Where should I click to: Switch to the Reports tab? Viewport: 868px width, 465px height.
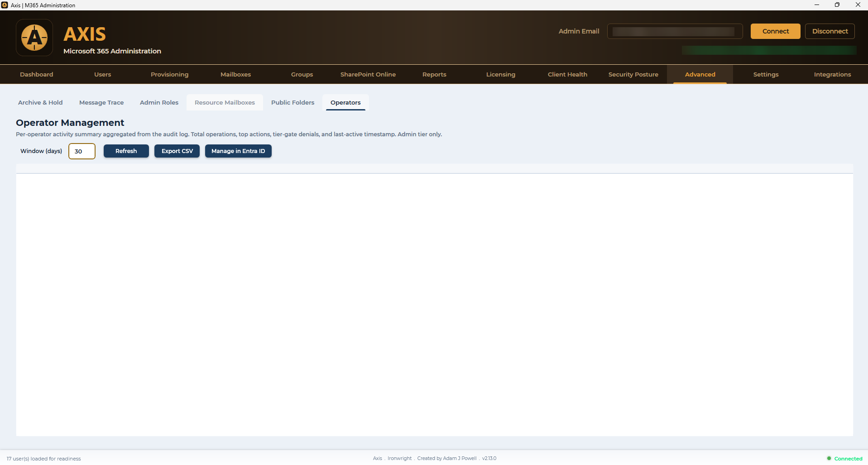click(x=434, y=74)
